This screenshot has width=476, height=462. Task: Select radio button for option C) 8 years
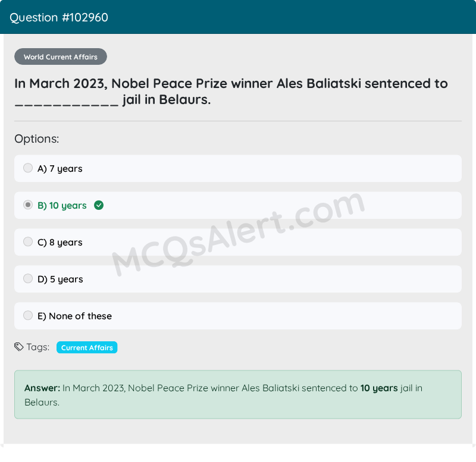click(28, 241)
